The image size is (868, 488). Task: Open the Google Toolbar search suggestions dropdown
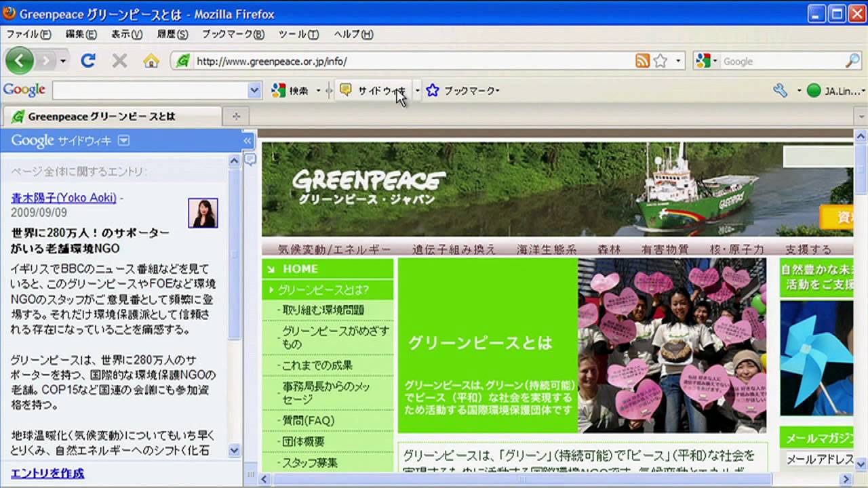point(254,90)
